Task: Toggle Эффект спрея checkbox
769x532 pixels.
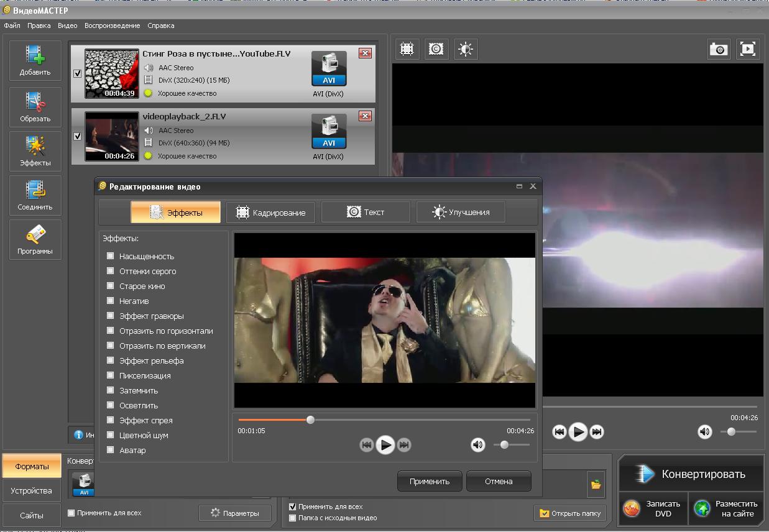Action: (111, 420)
